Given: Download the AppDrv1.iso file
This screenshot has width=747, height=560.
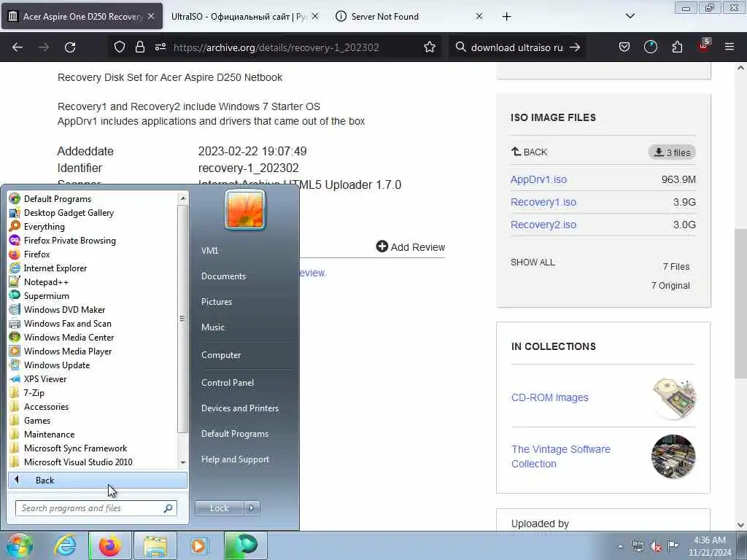Looking at the screenshot, I should click(x=538, y=179).
